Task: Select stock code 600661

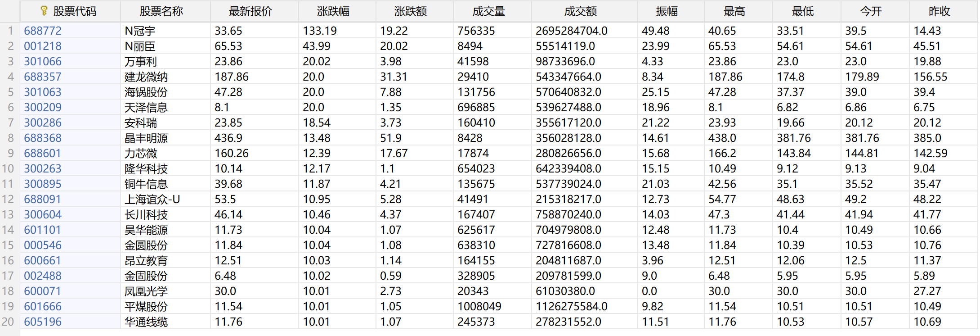Action: 43,260
